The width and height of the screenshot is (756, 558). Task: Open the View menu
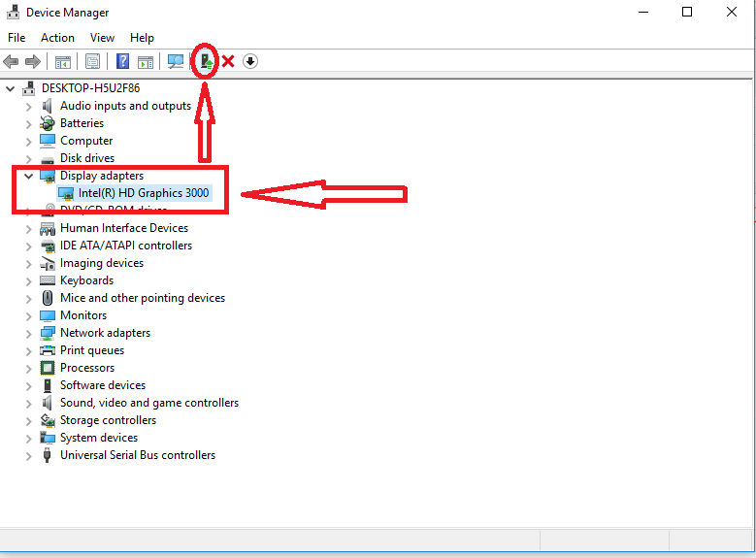(102, 38)
